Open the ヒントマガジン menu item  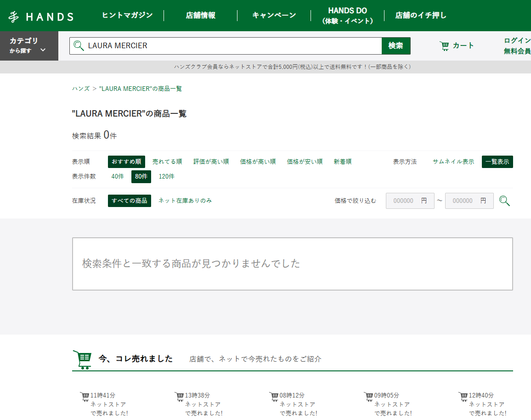tap(127, 15)
